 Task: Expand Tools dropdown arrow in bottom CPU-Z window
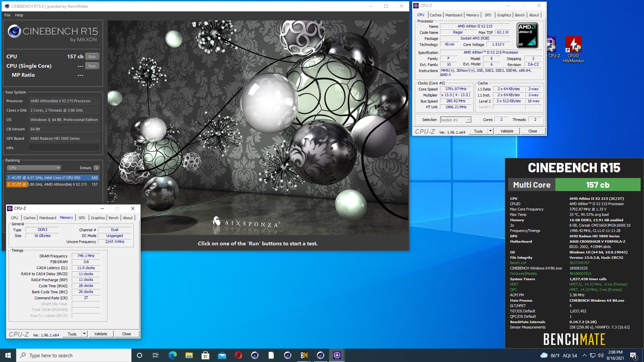[84, 334]
